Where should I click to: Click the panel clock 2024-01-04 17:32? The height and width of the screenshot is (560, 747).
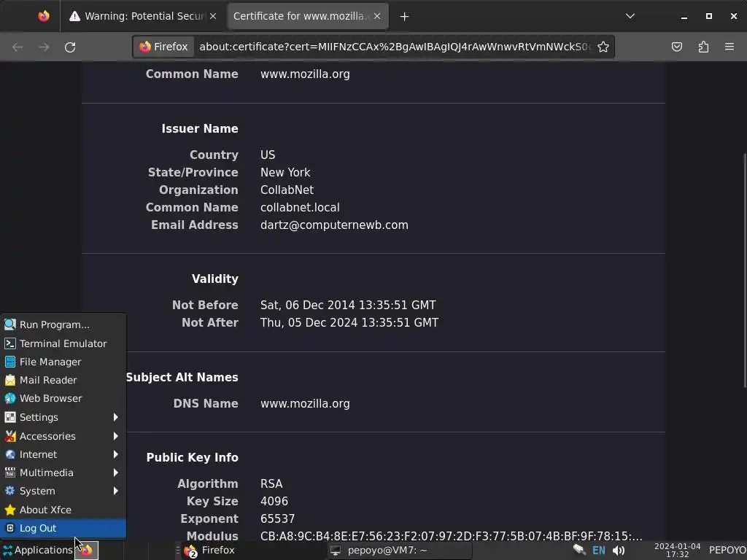point(677,551)
